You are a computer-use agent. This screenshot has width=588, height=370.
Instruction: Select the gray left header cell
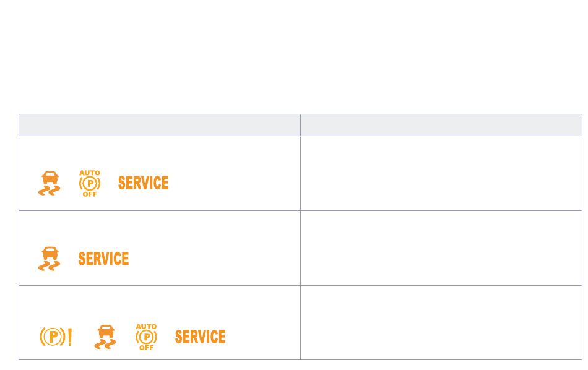(x=160, y=125)
